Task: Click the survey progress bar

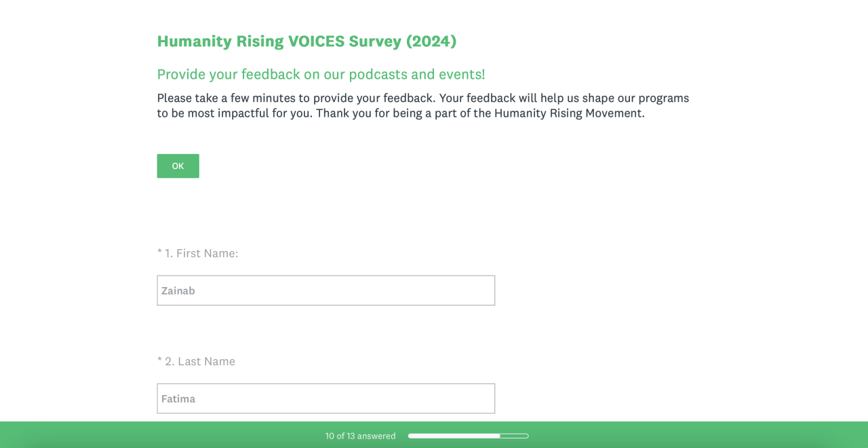Action: tap(468, 436)
